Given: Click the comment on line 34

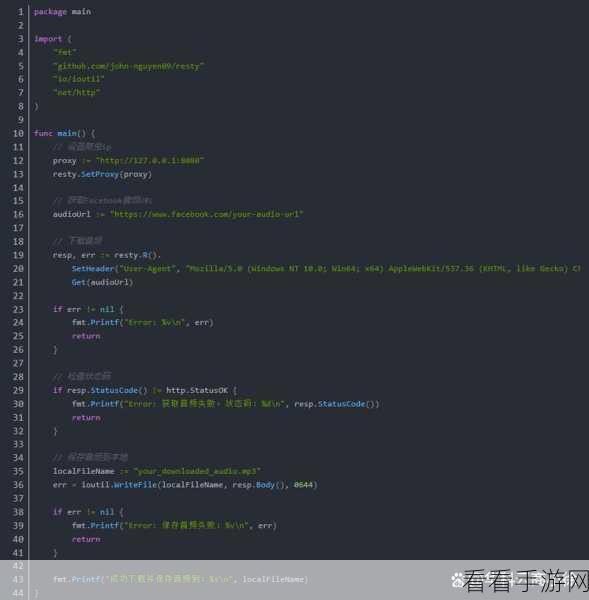Looking at the screenshot, I should coord(90,458).
